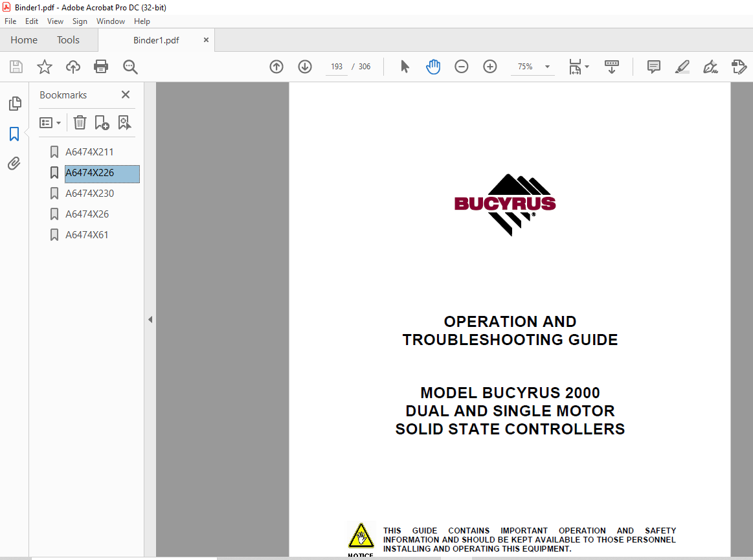The width and height of the screenshot is (753, 560).
Task: Zoom in with the plus button
Action: [490, 67]
